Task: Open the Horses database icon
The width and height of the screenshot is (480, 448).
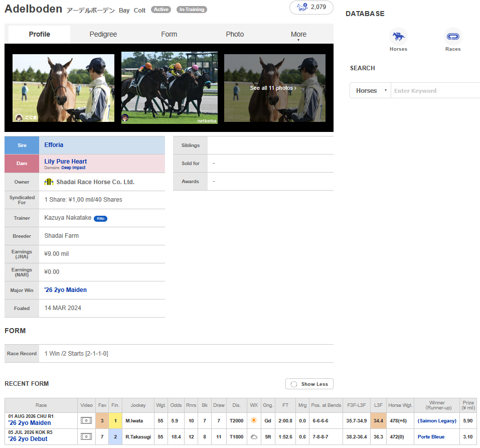Action: (398, 37)
